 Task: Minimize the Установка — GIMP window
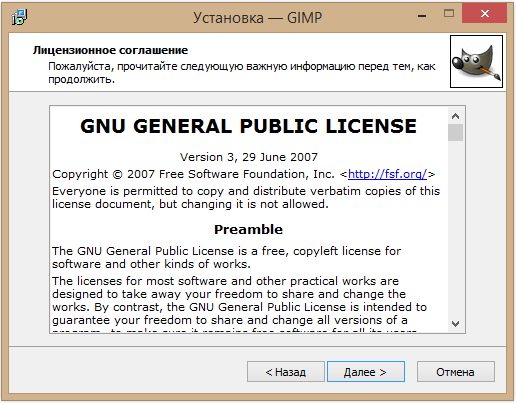coord(422,15)
